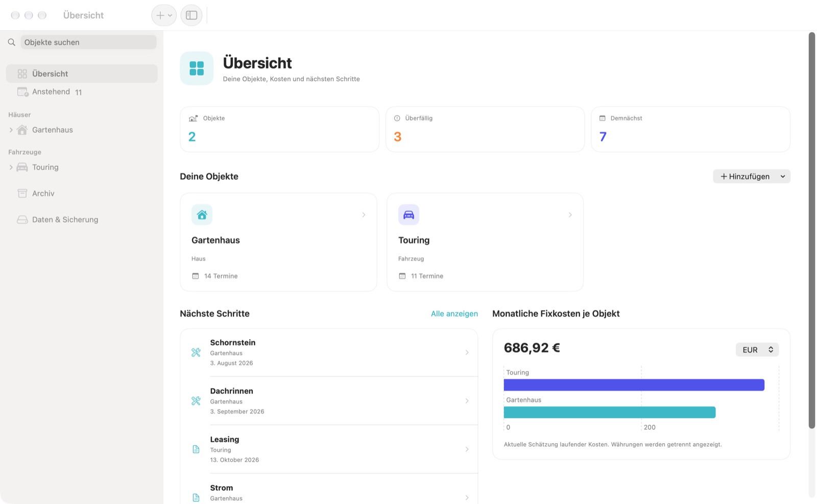The height and width of the screenshot is (504, 817).
Task: Focus the Objekte suchen search field
Action: click(88, 42)
